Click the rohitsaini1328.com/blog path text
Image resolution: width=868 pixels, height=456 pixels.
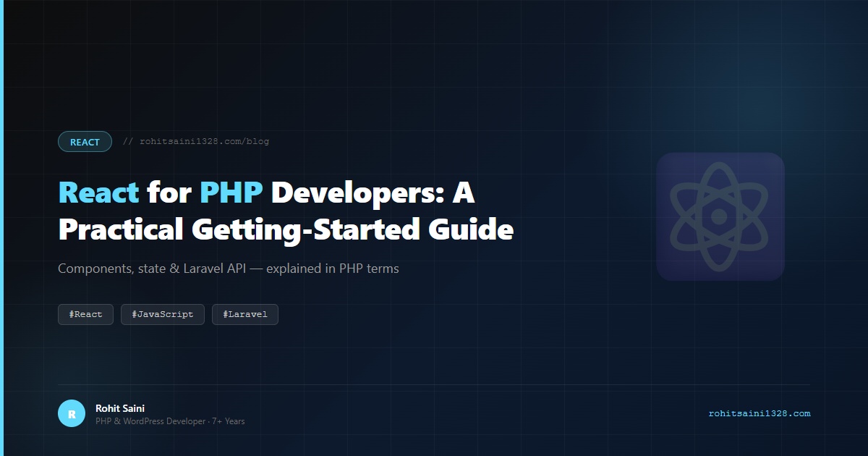coord(196,142)
